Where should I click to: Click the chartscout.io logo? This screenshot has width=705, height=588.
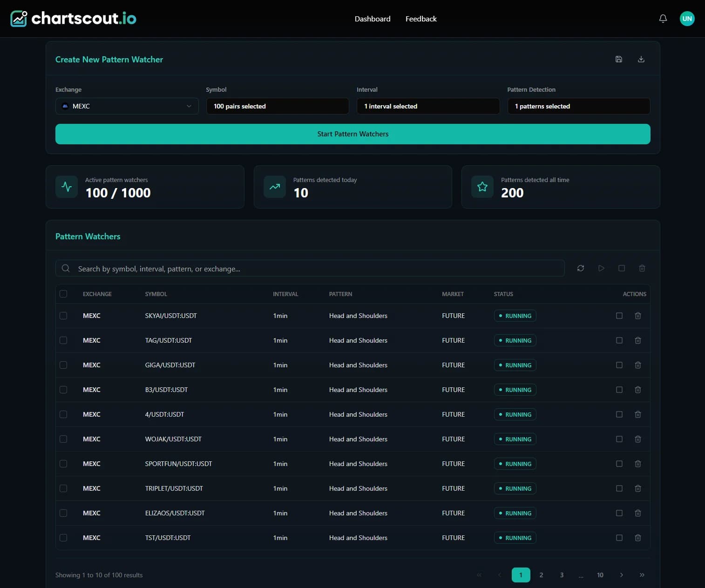74,19
